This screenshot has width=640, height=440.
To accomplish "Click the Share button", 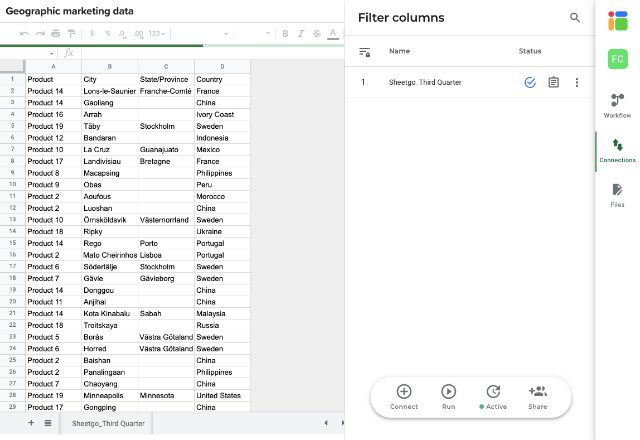I will 538,397.
